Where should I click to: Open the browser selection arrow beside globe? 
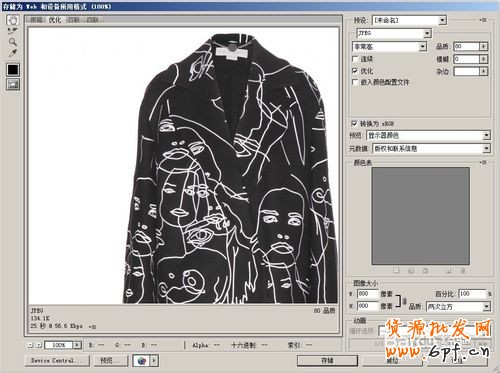154,361
